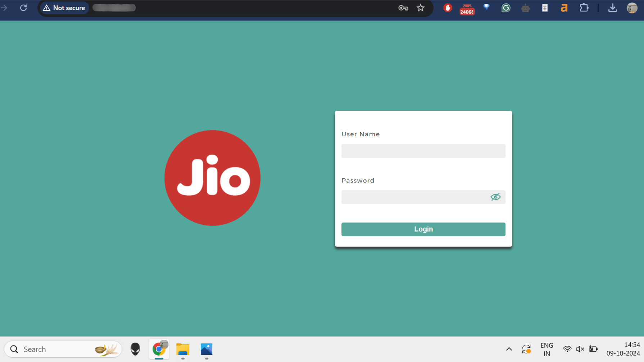644x362 pixels.
Task: Open the Wi-Fi network tray icon
Action: point(567,349)
